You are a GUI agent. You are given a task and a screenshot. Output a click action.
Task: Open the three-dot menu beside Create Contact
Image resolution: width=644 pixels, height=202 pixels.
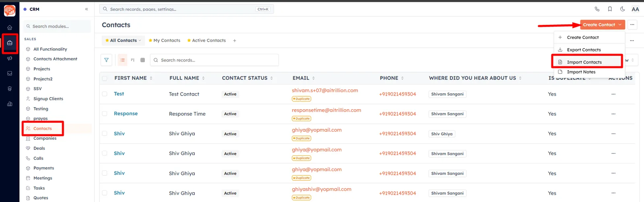(632, 25)
